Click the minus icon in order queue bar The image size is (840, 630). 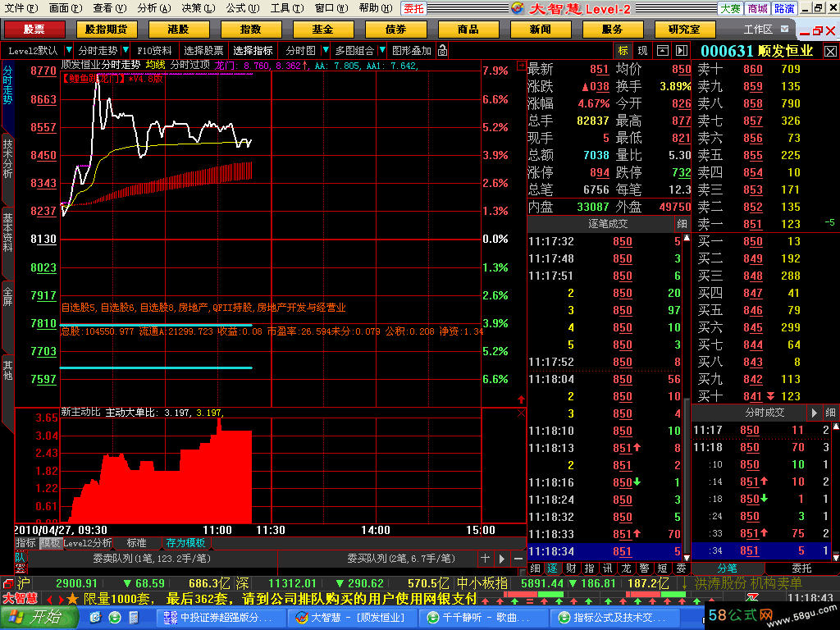518,558
